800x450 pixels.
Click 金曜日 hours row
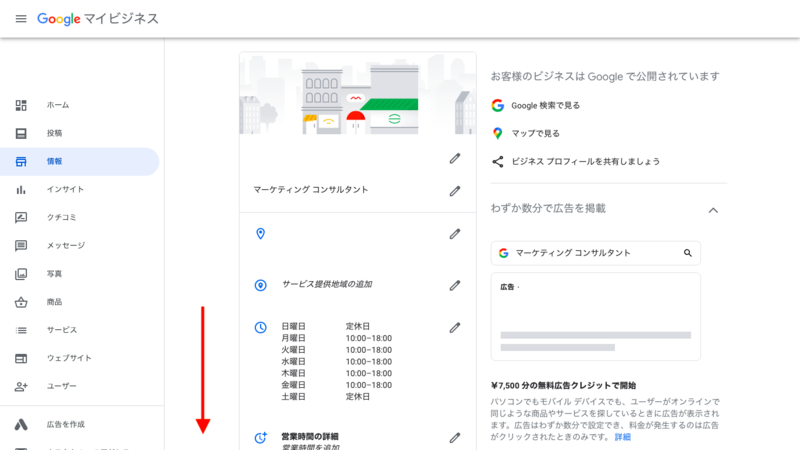coord(336,385)
